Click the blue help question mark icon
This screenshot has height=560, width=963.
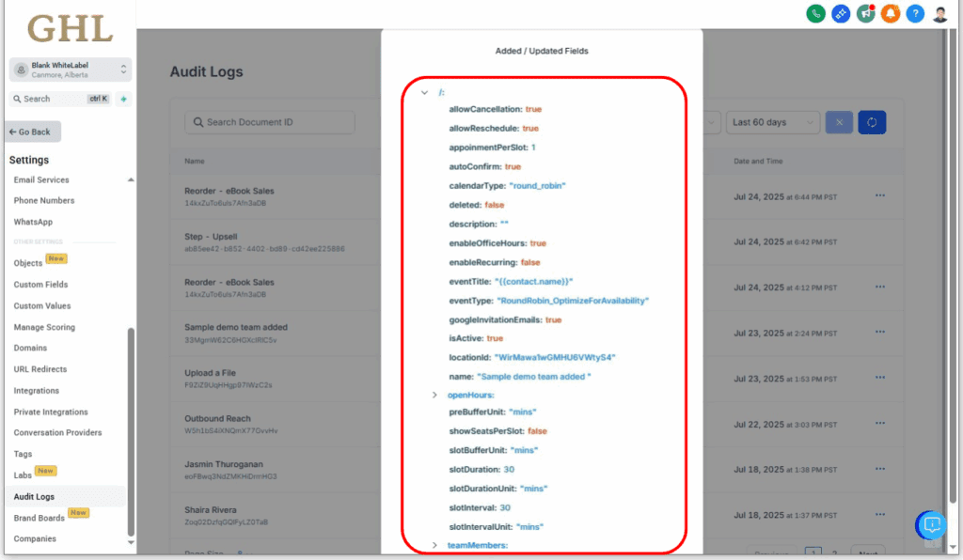click(914, 14)
